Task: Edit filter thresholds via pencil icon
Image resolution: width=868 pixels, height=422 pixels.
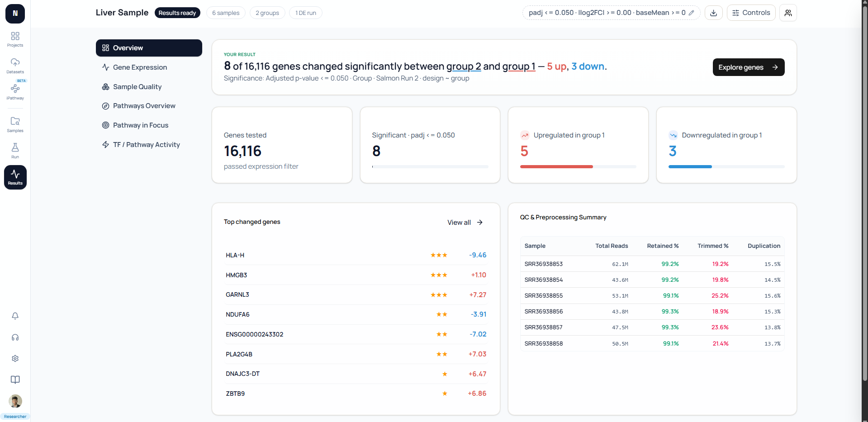Action: [691, 13]
